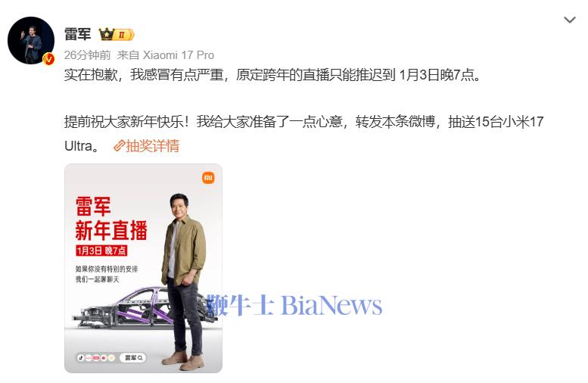
Task: Click the orange verified V badge
Action: (x=48, y=59)
